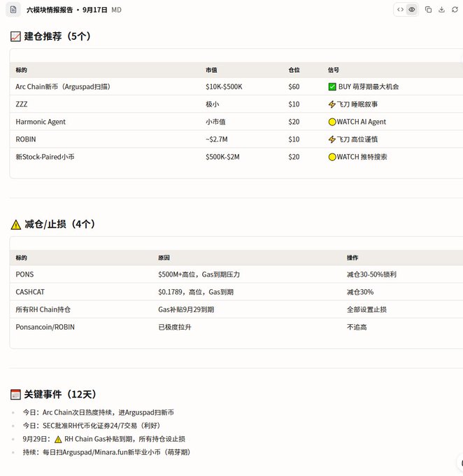
Task: Select 新Stock-Paired小币 cell
Action: point(45,157)
